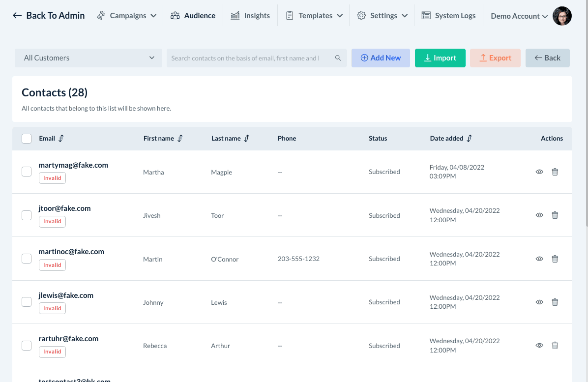Open the All Customers list dropdown
Viewport: 588px width, 382px height.
pos(88,58)
